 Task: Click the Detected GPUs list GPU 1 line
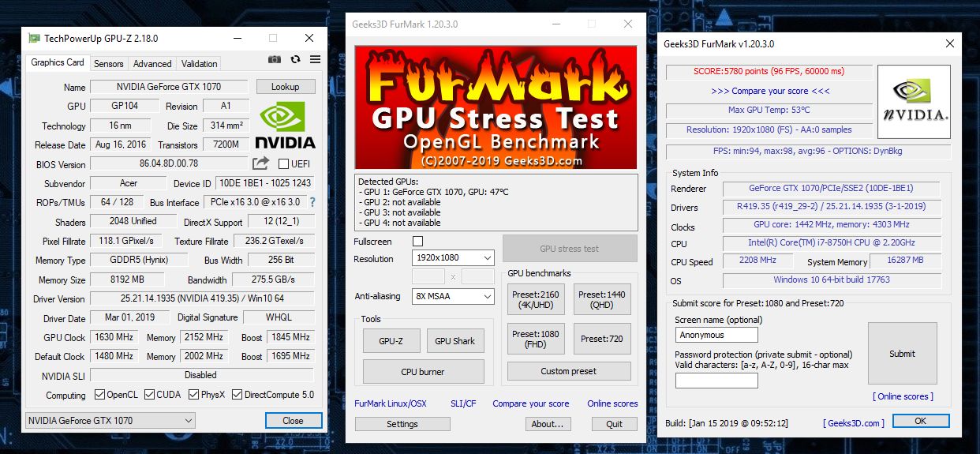433,192
